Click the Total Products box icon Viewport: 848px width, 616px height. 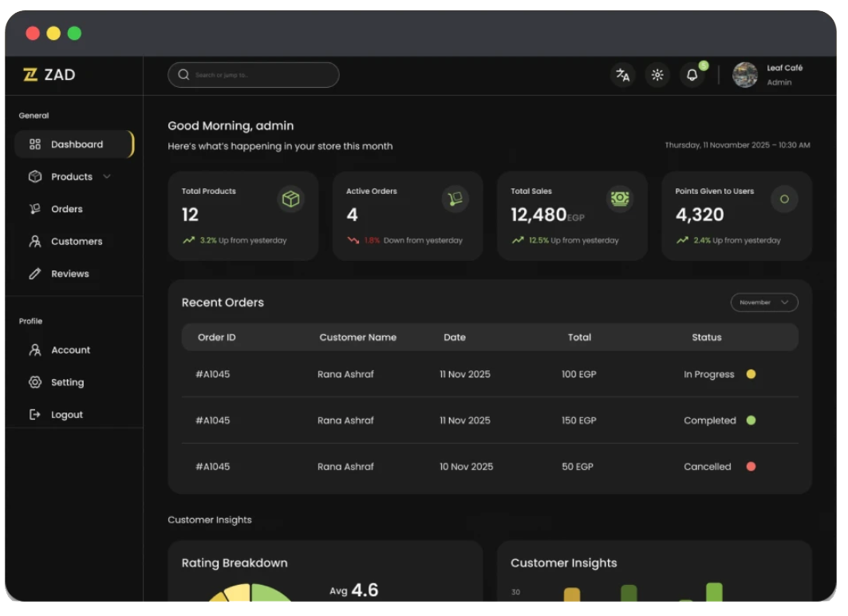click(290, 199)
